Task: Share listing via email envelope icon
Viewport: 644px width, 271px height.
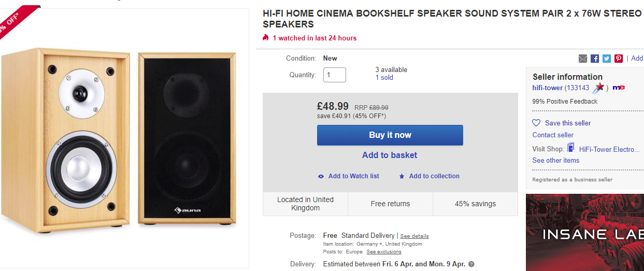Action: pos(583,59)
